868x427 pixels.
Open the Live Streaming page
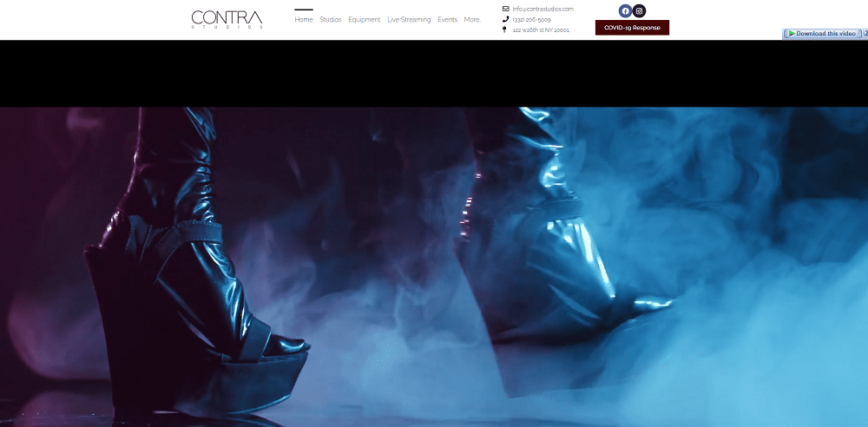click(409, 19)
